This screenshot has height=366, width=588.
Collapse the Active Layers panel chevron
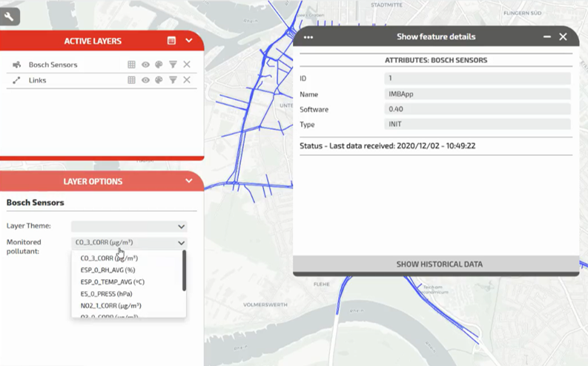[x=189, y=41]
